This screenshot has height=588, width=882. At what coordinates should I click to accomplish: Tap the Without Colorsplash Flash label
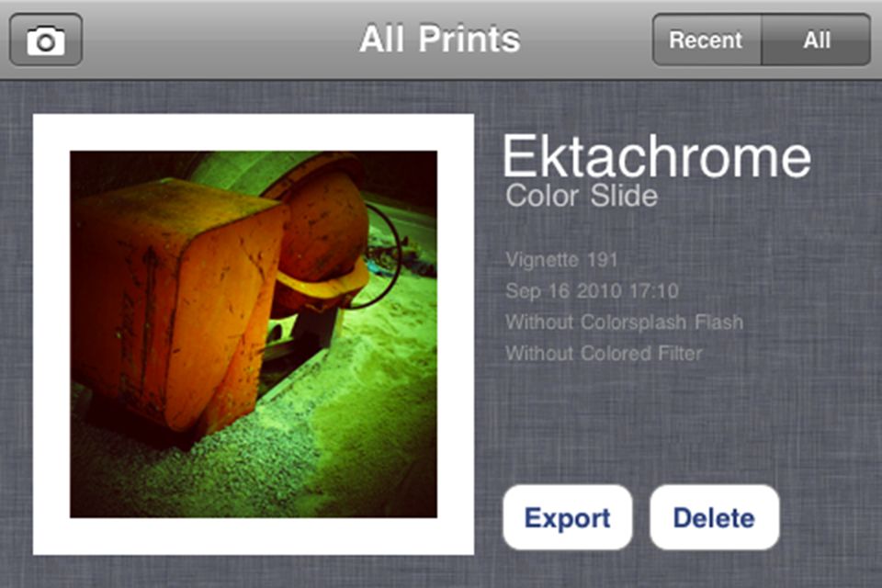625,322
